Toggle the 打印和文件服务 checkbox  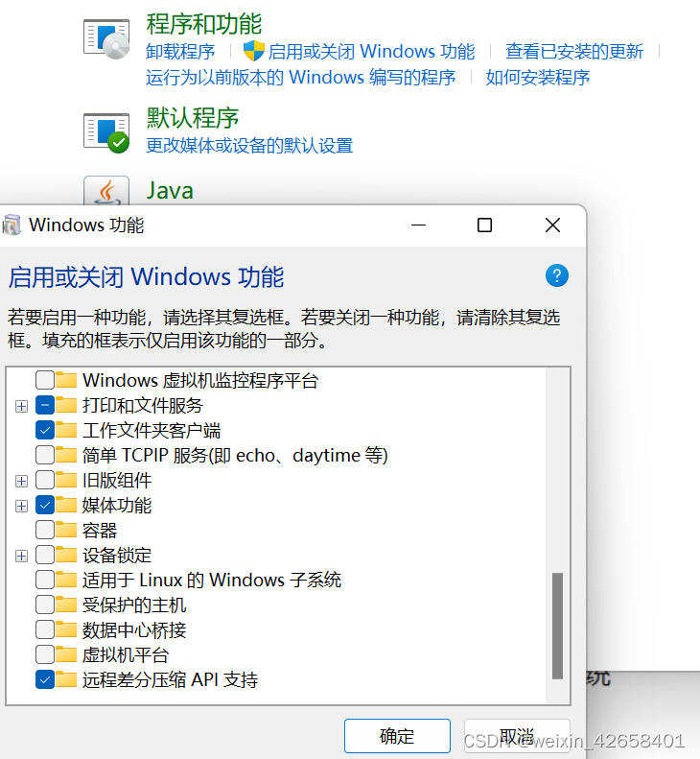[x=44, y=405]
